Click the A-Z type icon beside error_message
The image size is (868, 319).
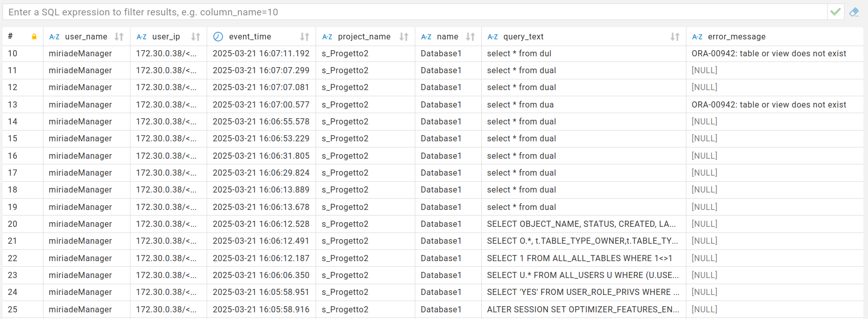(x=697, y=37)
